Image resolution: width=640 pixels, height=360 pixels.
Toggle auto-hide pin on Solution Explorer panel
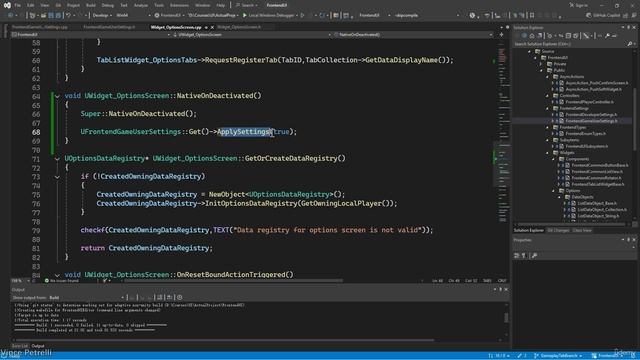pos(628,27)
